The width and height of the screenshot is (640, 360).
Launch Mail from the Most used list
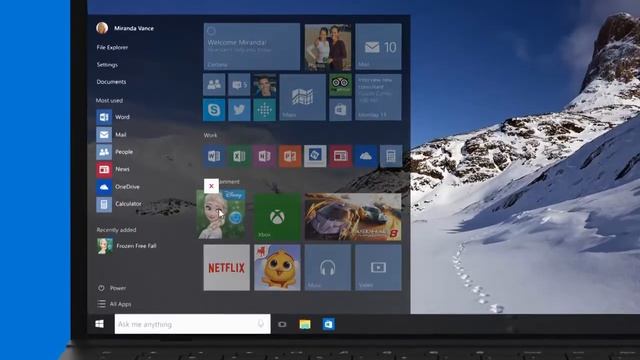pyautogui.click(x=111, y=134)
